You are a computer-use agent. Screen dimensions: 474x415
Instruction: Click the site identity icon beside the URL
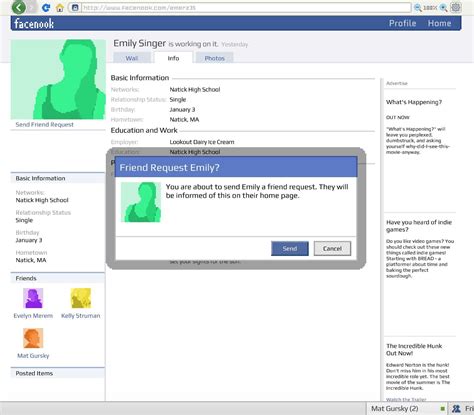click(75, 7)
